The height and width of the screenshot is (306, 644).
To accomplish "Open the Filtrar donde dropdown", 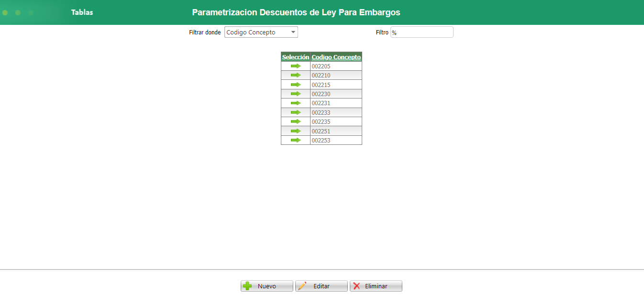I will point(261,32).
